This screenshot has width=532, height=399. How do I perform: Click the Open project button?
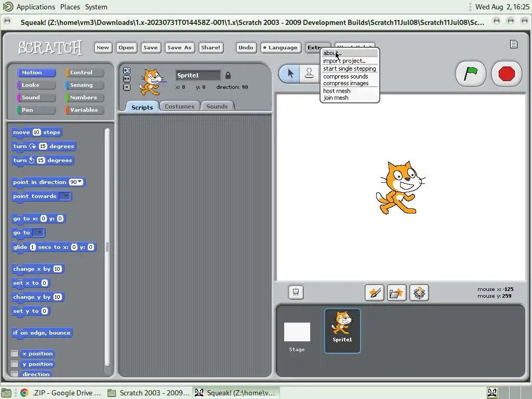click(x=126, y=47)
